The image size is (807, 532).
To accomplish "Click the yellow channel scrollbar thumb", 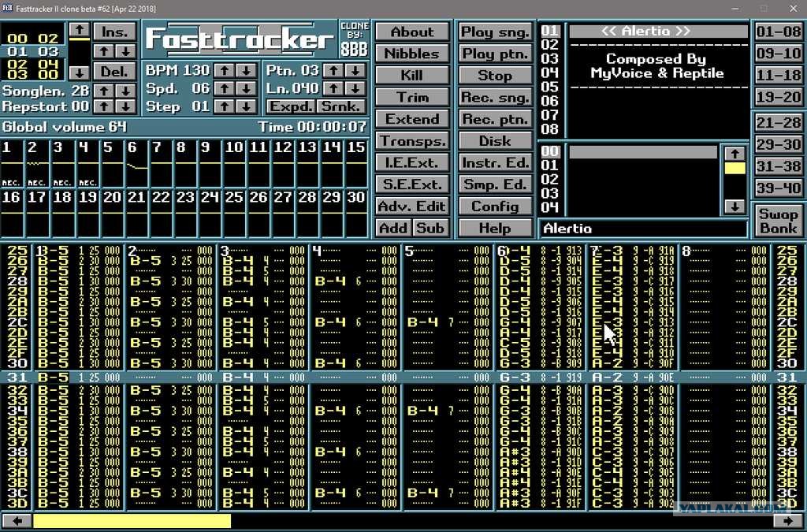I will coord(132,521).
